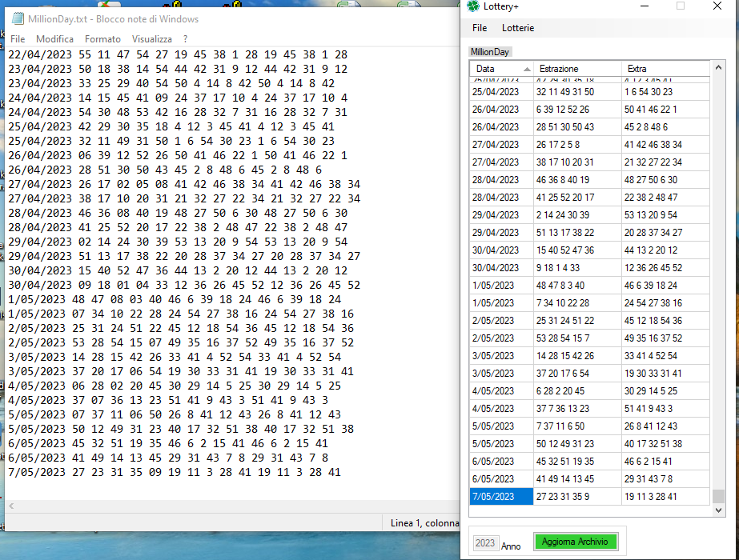
Task: Select the highlighted 7/05/2023 date cell
Action: (501, 497)
